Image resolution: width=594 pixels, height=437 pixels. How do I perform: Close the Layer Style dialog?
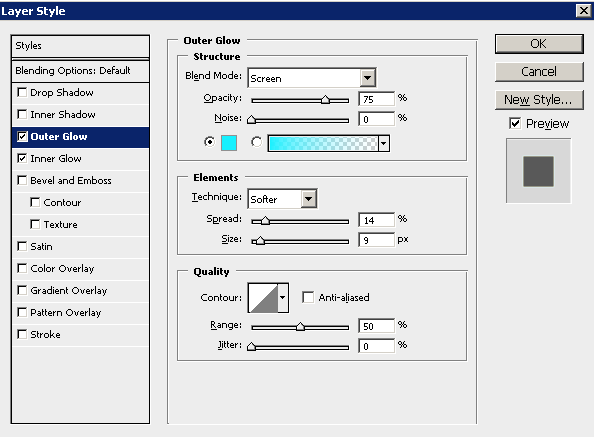(x=584, y=10)
